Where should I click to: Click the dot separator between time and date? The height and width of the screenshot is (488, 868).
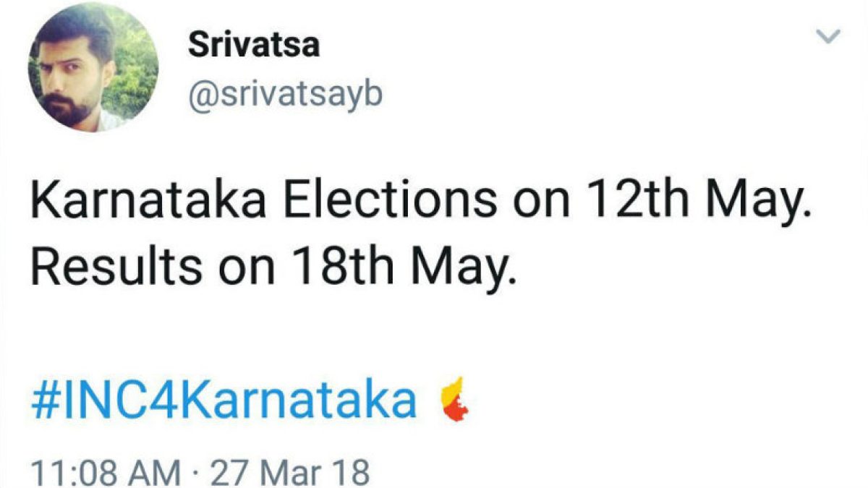click(194, 474)
